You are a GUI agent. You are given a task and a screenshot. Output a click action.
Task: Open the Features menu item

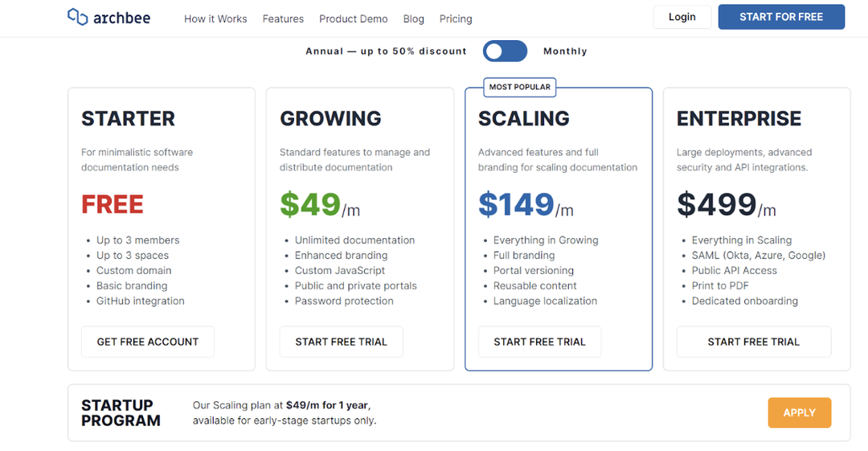pyautogui.click(x=283, y=18)
